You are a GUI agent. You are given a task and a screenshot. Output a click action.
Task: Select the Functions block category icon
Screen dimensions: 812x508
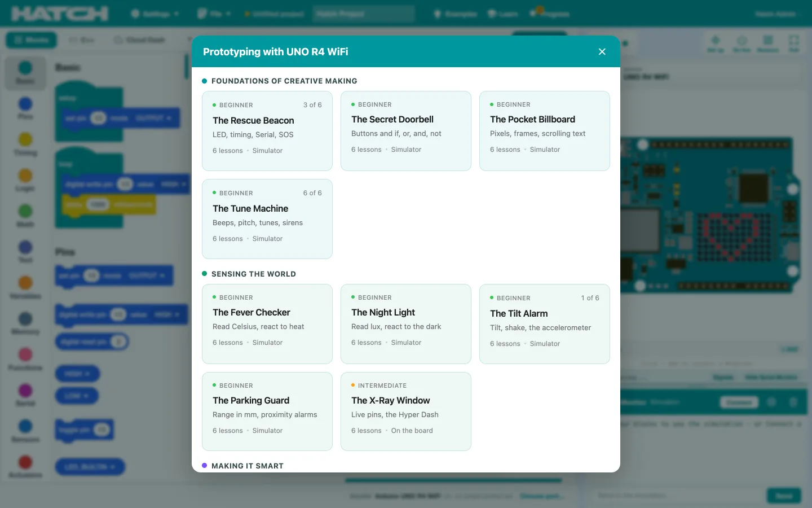25,354
